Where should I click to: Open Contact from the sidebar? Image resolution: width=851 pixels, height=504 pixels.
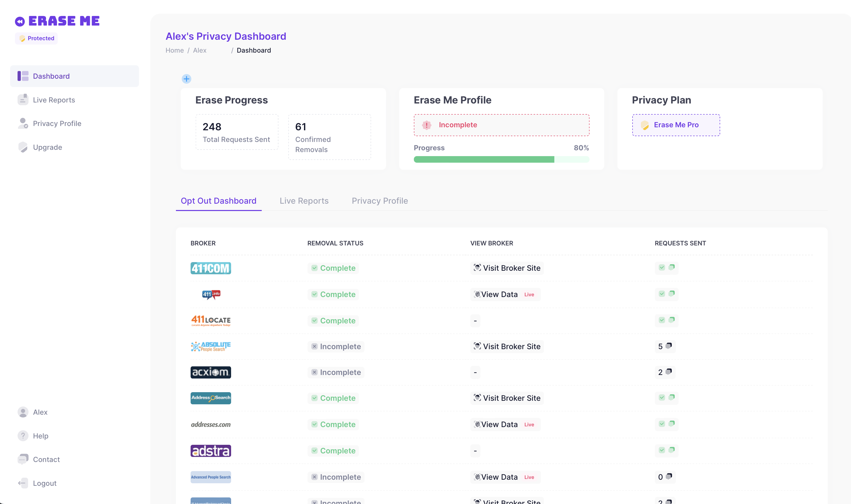(x=74, y=459)
